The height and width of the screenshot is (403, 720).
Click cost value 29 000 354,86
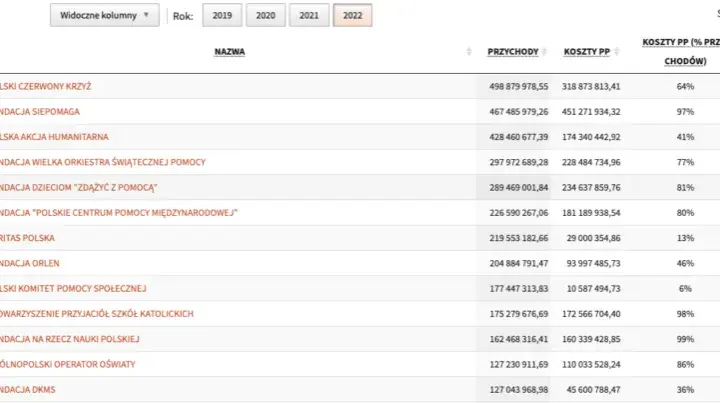point(593,238)
